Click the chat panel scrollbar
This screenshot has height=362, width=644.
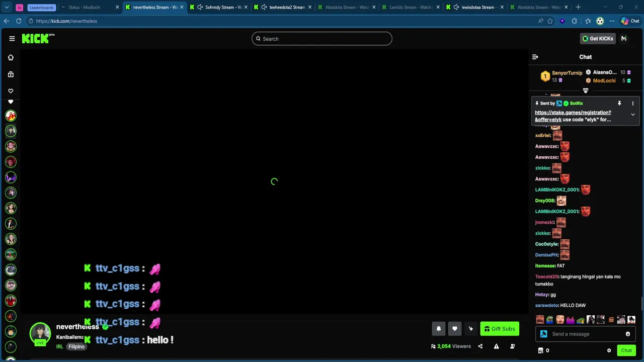click(x=642, y=304)
